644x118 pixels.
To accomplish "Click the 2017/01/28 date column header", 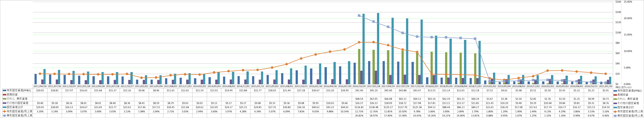I will tap(373, 86).
